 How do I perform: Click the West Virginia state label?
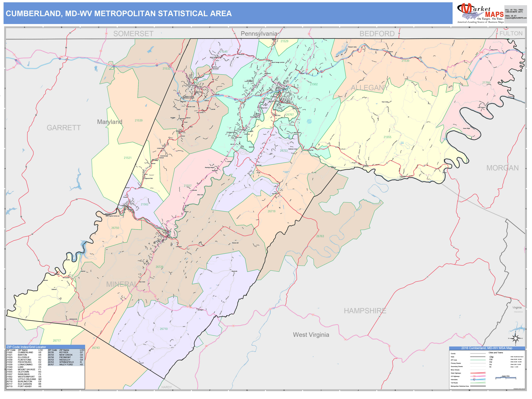pos(311,335)
